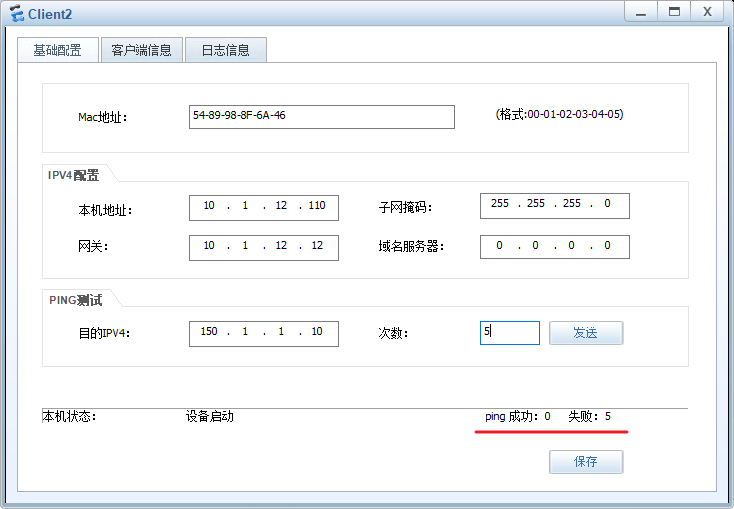
Task: Send the ping with 发送 button
Action: coord(586,333)
